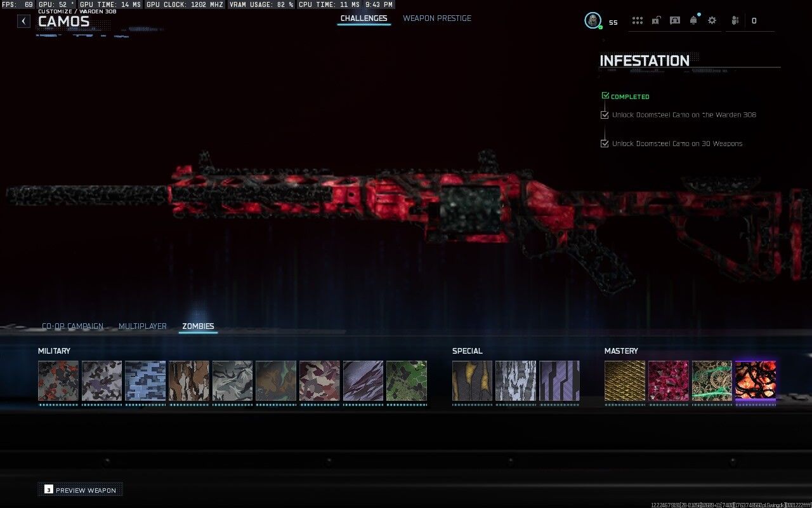Viewport: 812px width, 508px height.
Task: Click the MASTERY category label
Action: 621,351
